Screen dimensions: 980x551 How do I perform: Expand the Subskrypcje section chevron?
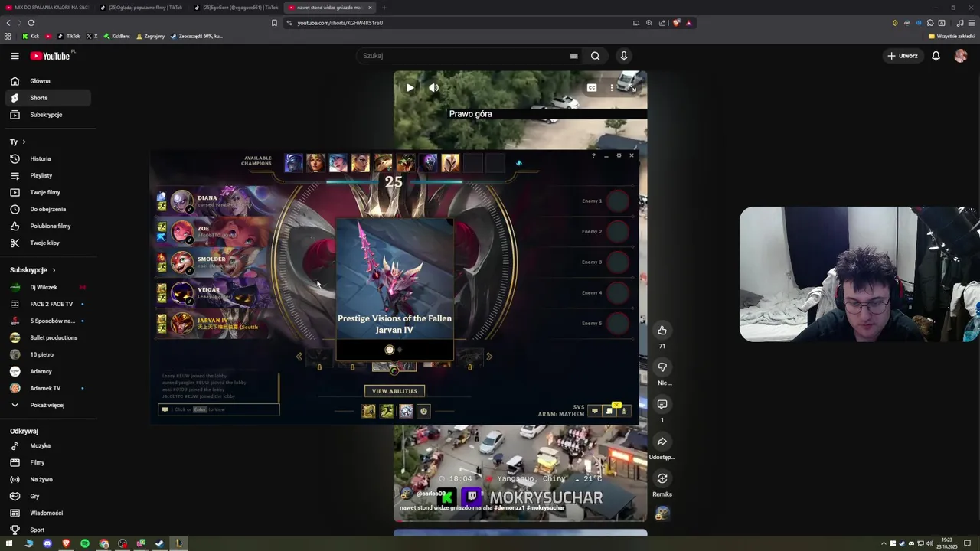point(54,270)
